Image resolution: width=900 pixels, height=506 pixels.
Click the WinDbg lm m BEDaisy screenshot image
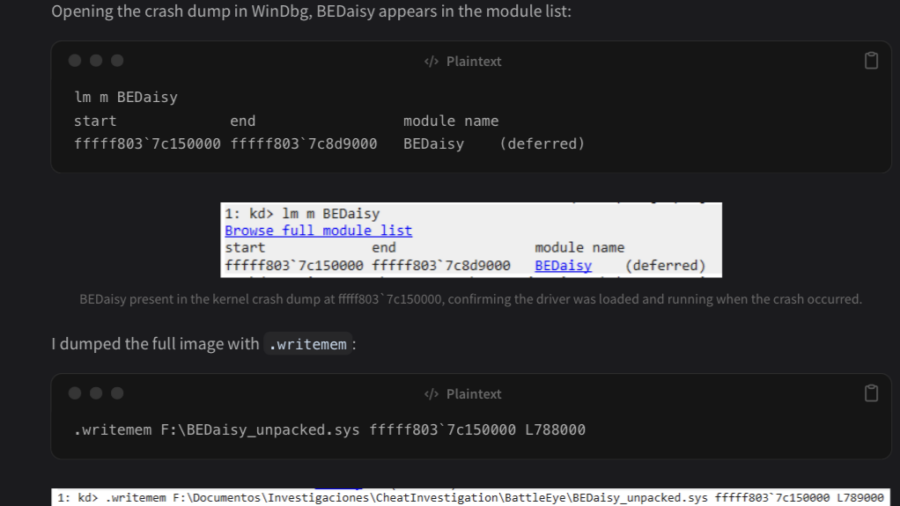click(471, 240)
